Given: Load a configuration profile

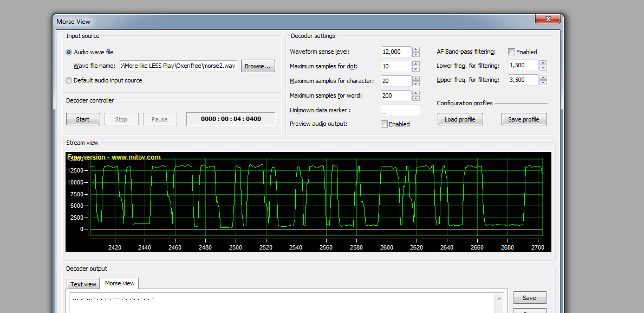Looking at the screenshot, I should pos(460,119).
